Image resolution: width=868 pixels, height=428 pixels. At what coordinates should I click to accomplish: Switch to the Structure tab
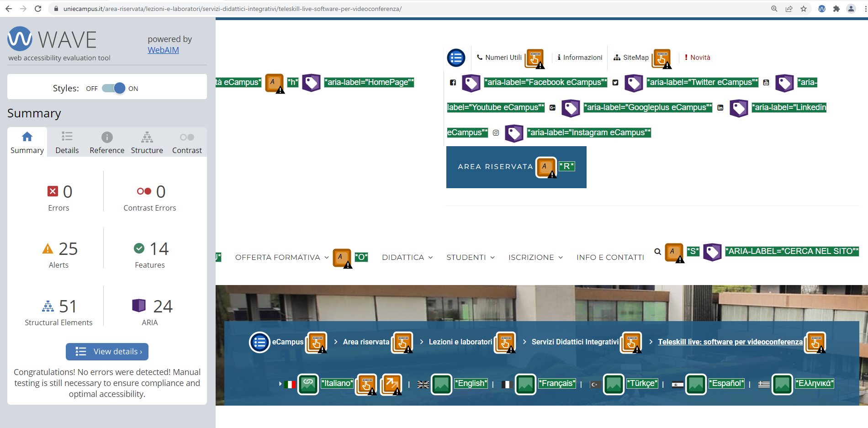click(x=147, y=143)
